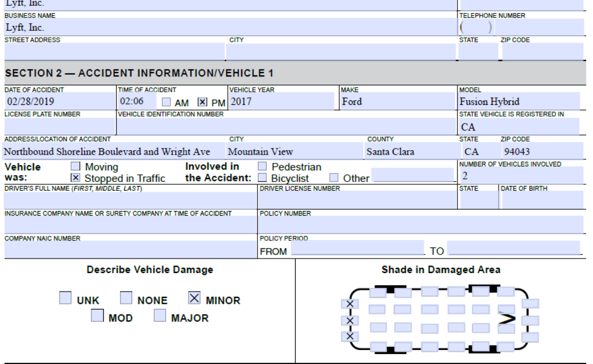Tick the Bicyclist checkbox

[262, 178]
